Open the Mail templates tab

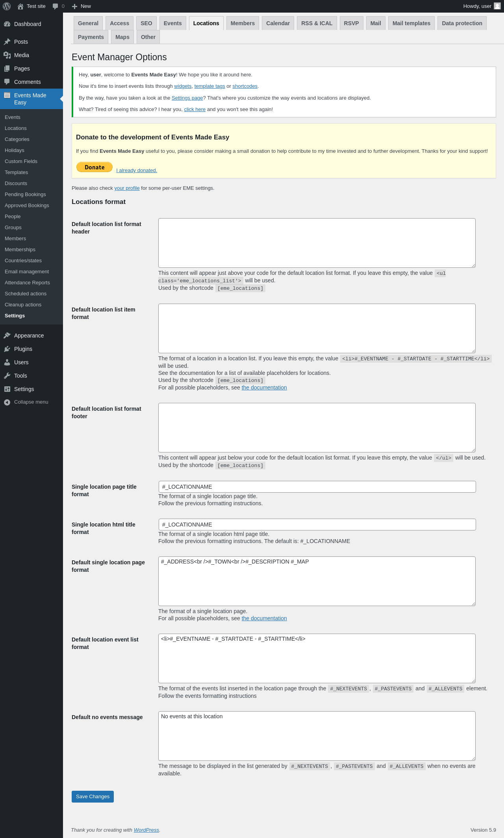tap(411, 23)
